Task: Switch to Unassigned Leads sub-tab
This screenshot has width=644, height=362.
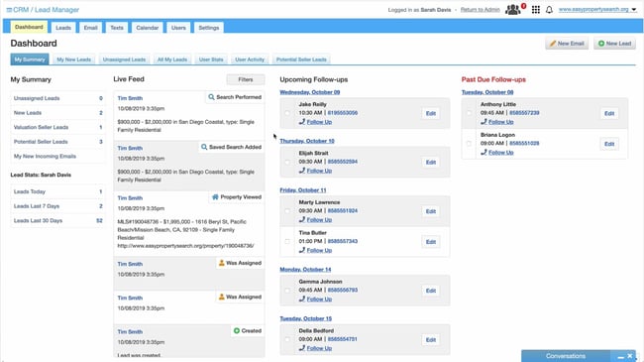Action: [124, 60]
